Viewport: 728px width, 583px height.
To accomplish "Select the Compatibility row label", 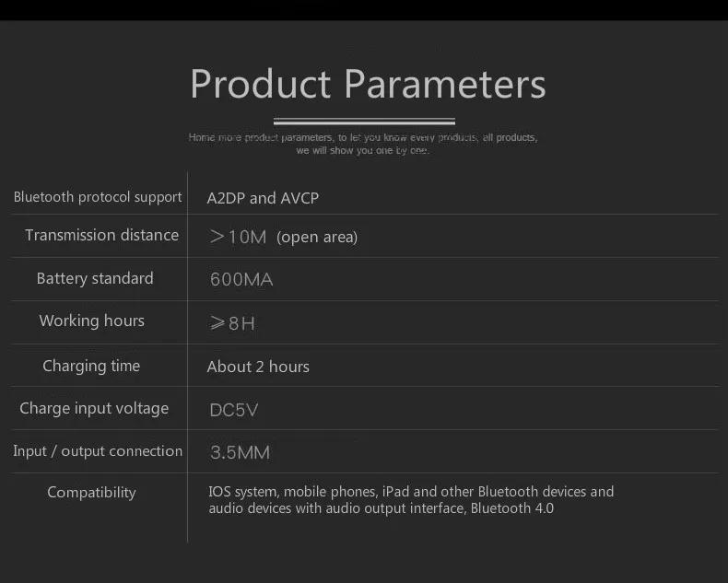I will [x=91, y=493].
